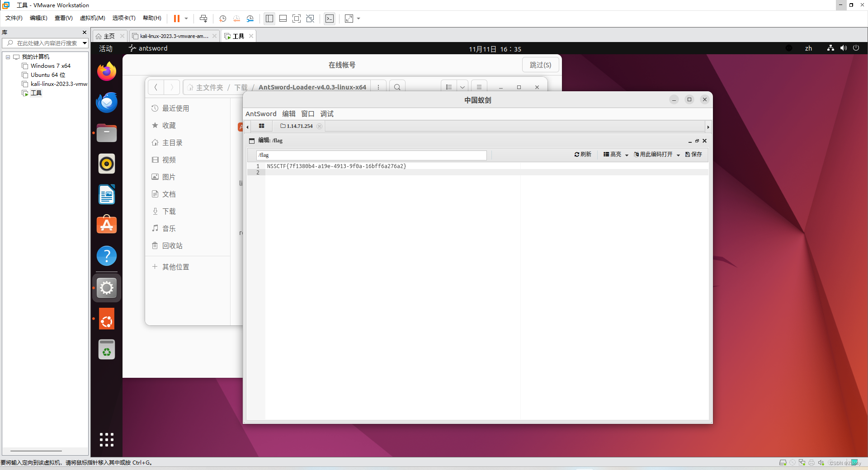The width and height of the screenshot is (868, 470).
Task: Open the AntSword 调试 menu
Action: coord(326,113)
